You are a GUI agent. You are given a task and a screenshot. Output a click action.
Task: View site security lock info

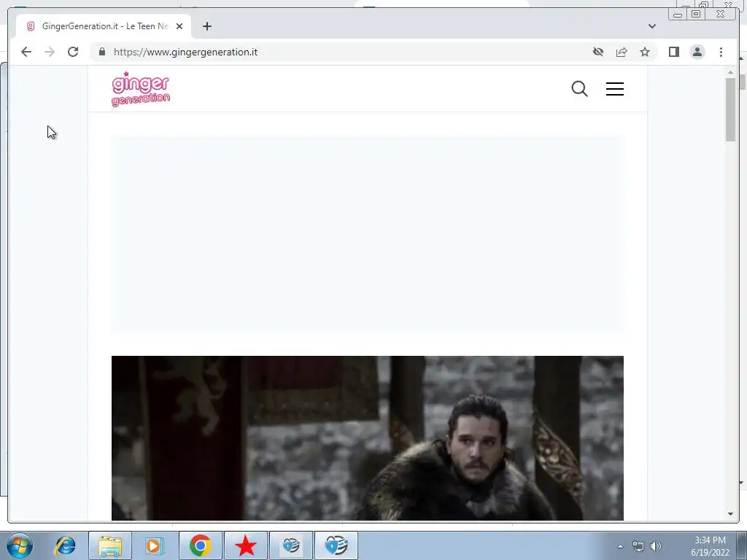tap(102, 52)
